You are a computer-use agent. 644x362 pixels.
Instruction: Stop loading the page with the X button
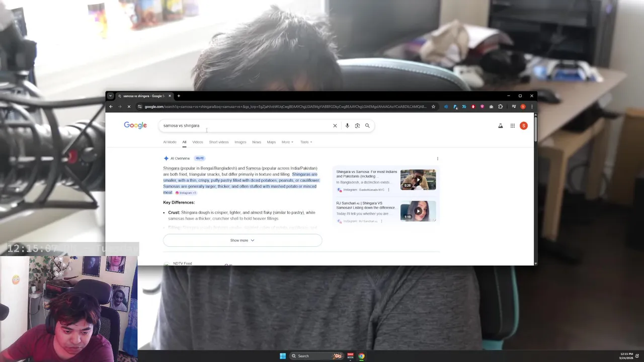tap(129, 107)
